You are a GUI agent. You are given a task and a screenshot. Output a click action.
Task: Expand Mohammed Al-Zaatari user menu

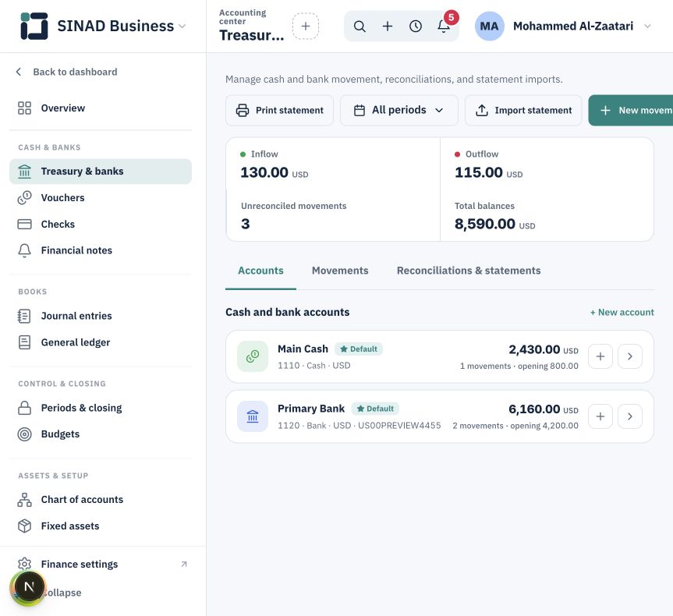[647, 27]
